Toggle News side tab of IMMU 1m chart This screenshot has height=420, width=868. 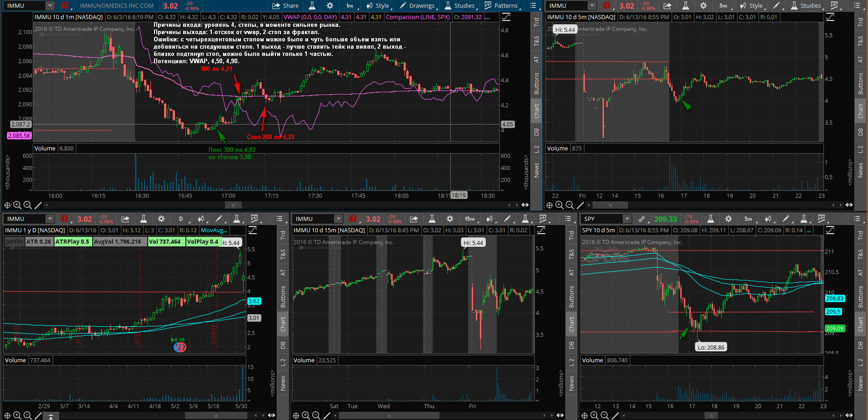pos(536,170)
